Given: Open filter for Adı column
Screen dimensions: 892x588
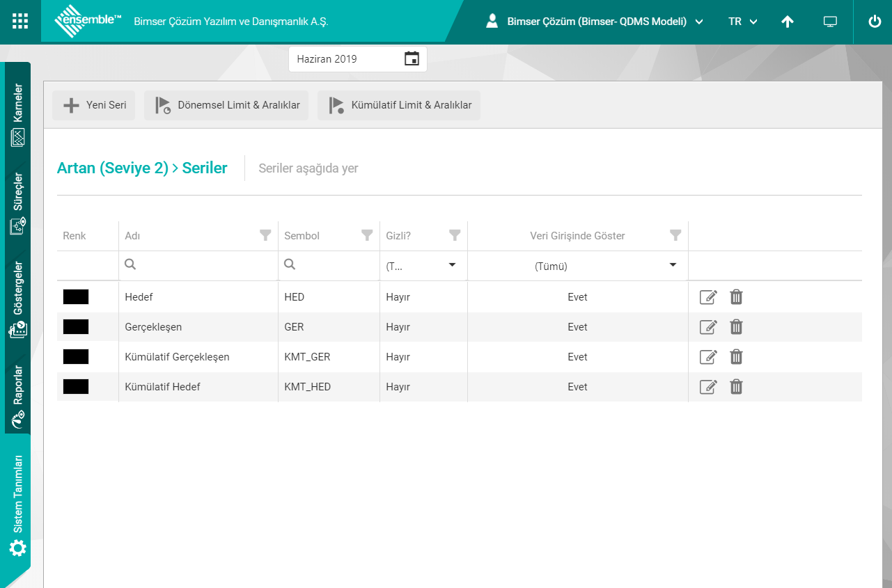Looking at the screenshot, I should click(x=265, y=235).
